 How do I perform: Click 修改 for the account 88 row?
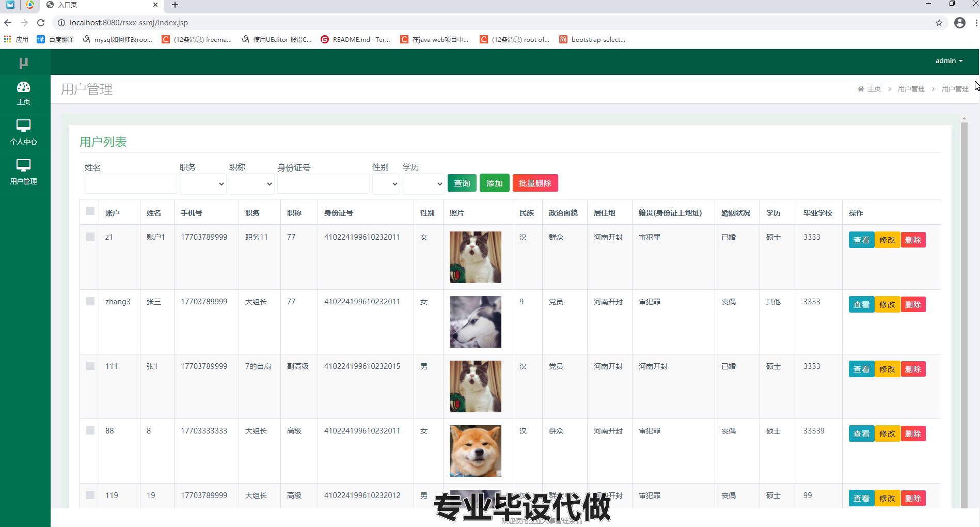[888, 433]
